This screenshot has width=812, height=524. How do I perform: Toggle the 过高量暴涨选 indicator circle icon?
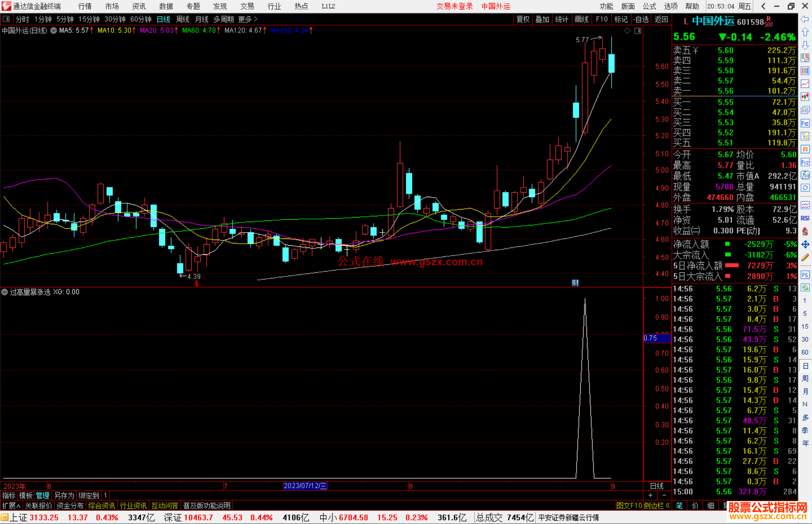(5, 292)
